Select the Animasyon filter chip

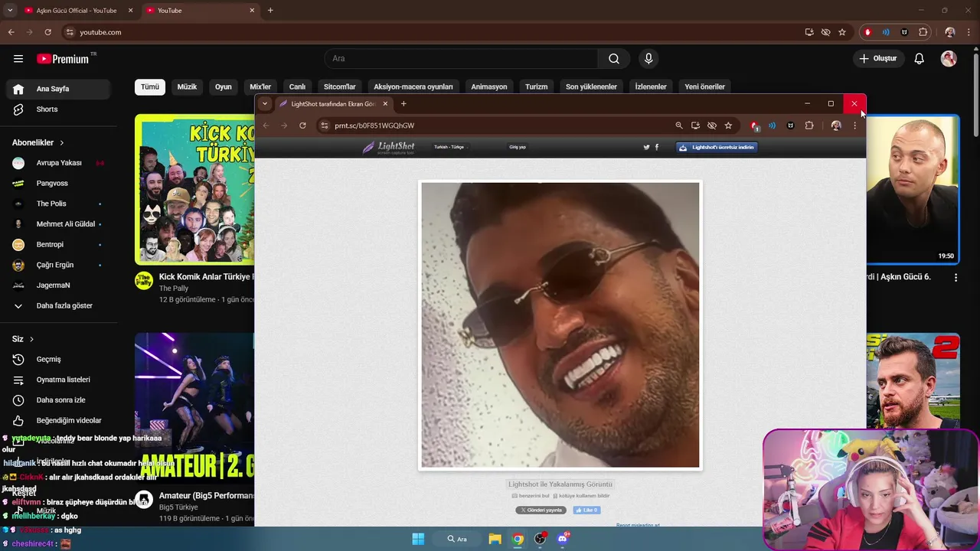point(489,86)
